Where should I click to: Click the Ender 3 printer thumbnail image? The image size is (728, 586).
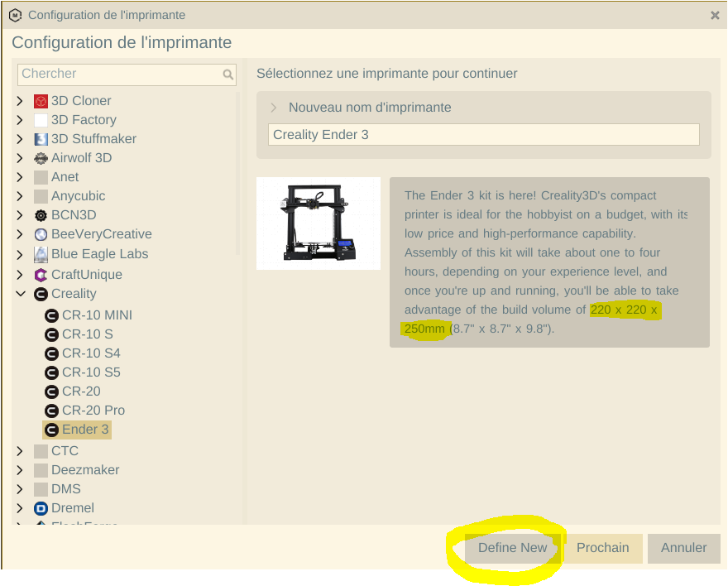(x=318, y=223)
